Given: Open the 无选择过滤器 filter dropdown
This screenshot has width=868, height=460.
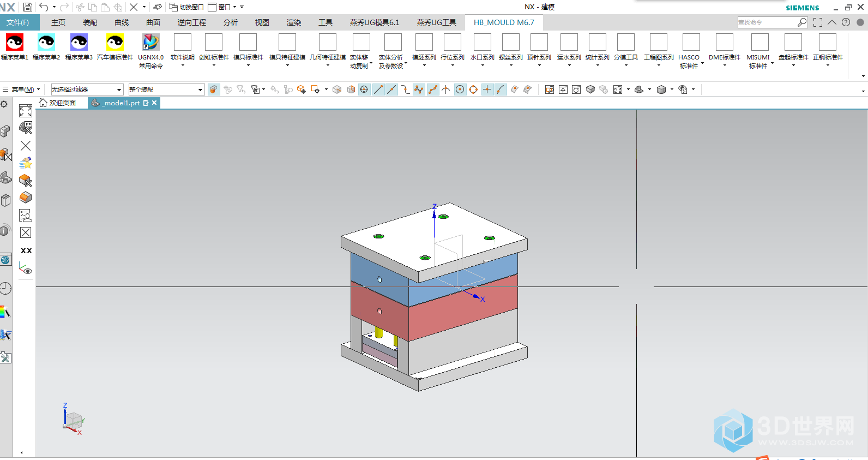Looking at the screenshot, I should [x=87, y=89].
